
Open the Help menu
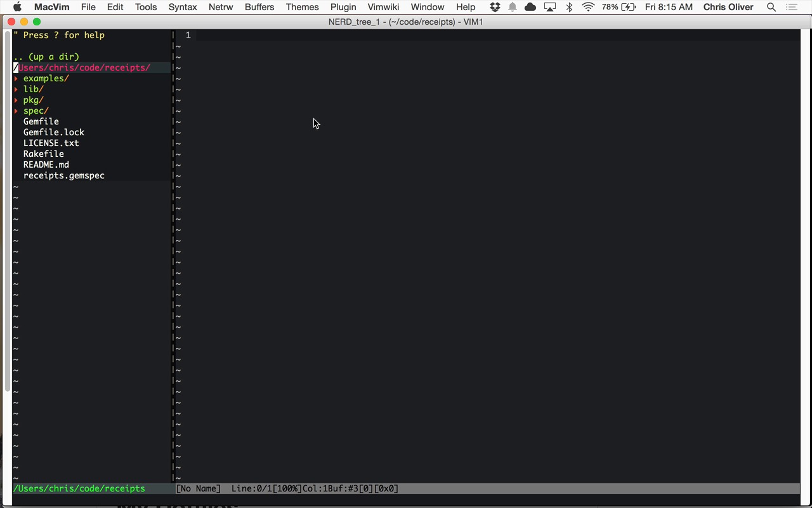[x=466, y=7]
